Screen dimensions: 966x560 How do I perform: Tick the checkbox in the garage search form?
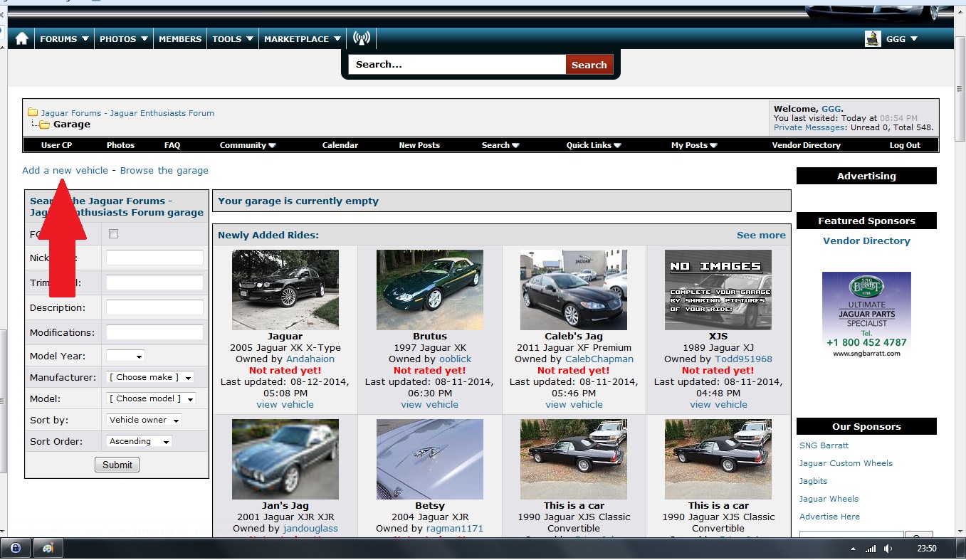[x=113, y=234]
